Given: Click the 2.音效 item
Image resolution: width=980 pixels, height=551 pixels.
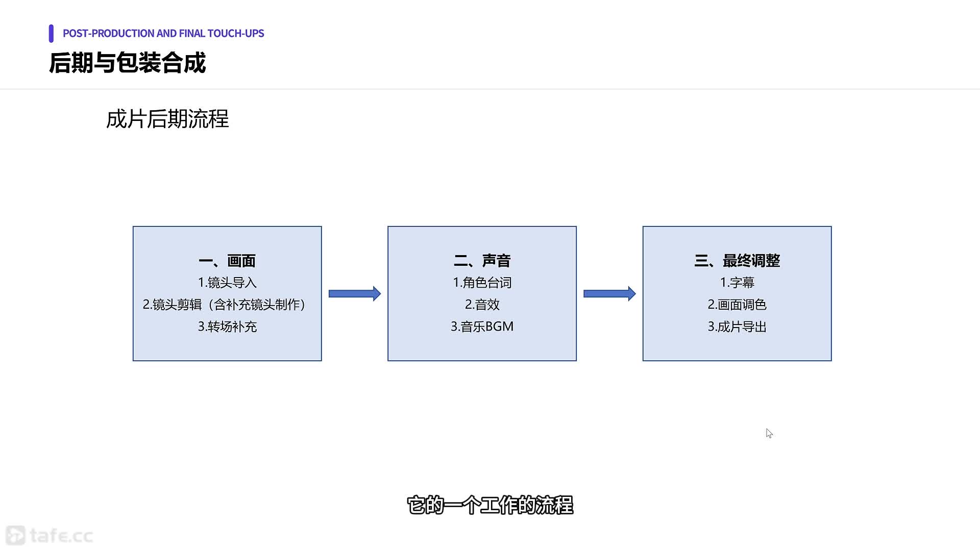Looking at the screenshot, I should pyautogui.click(x=482, y=305).
